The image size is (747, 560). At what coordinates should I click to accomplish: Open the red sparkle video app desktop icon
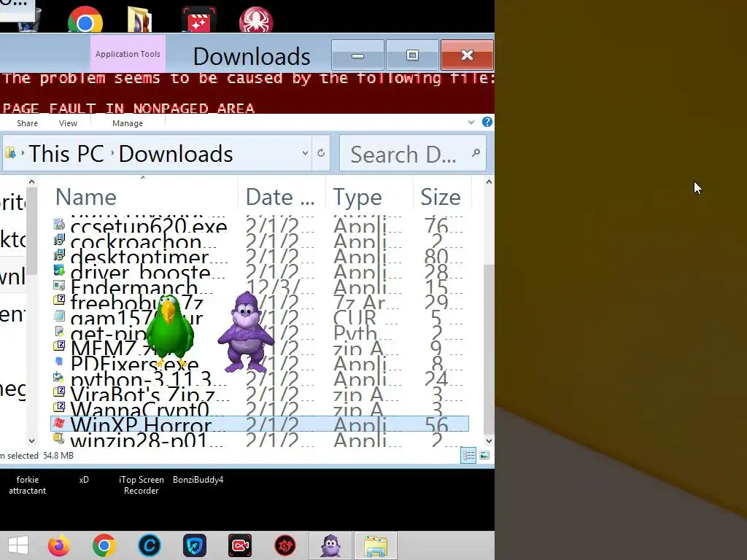point(198,19)
